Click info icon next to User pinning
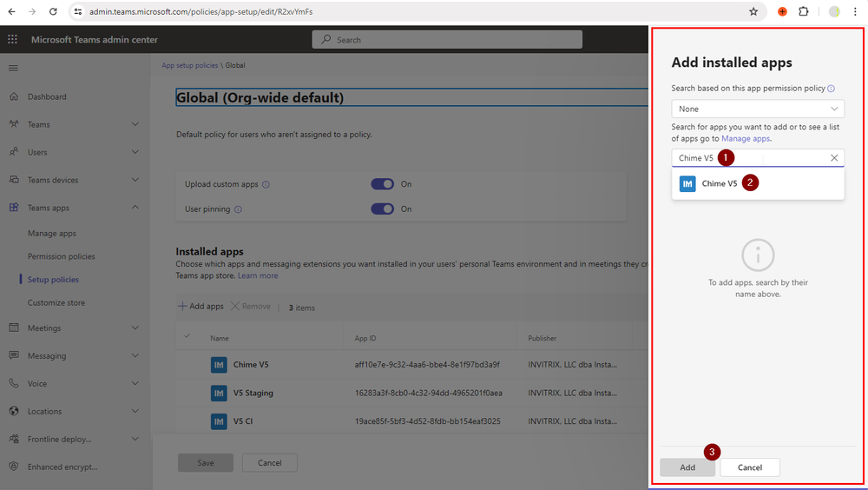Image resolution: width=868 pixels, height=490 pixels. point(238,209)
